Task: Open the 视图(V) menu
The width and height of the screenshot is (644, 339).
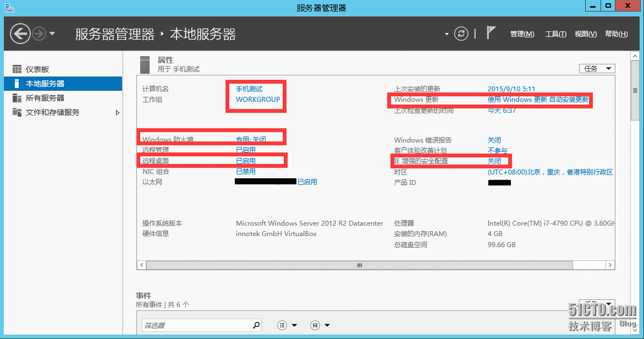Action: (586, 34)
